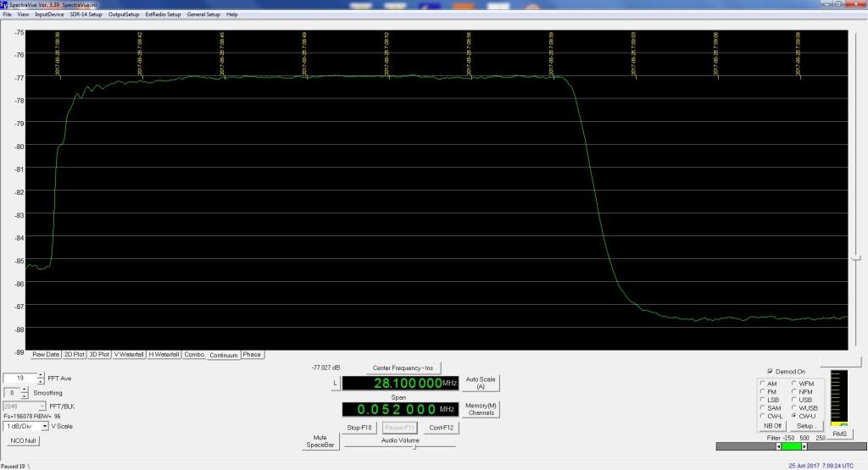Click the Auto Scale (A) button

tap(481, 383)
